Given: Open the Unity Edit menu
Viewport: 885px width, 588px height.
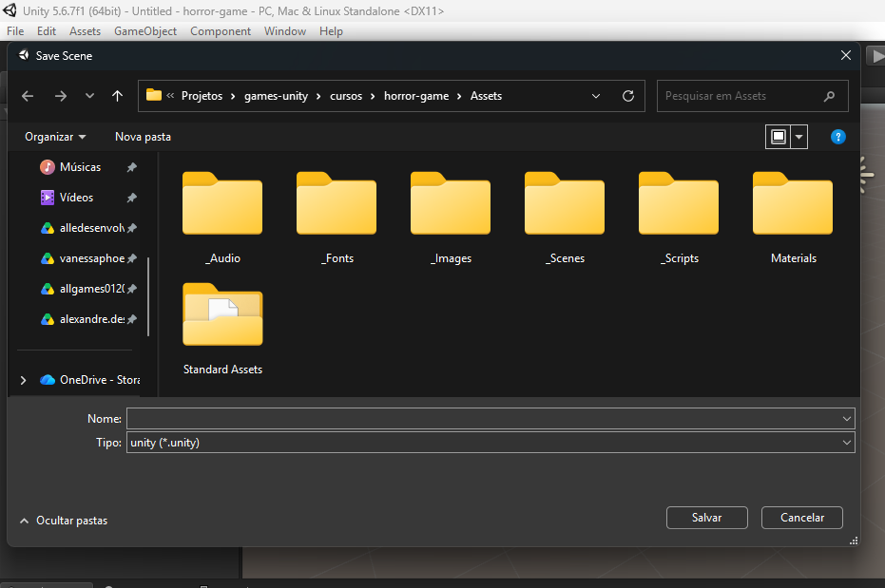Looking at the screenshot, I should coord(47,31).
